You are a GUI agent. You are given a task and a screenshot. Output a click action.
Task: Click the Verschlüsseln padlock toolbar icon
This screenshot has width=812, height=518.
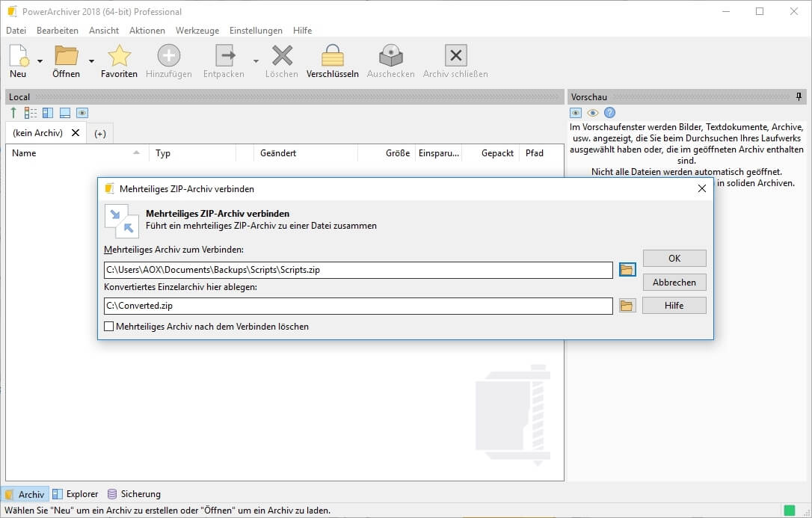coord(333,56)
